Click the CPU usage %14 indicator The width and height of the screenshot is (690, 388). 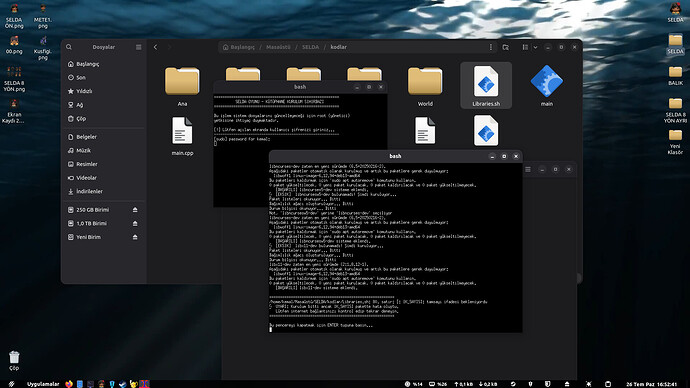tap(414, 384)
